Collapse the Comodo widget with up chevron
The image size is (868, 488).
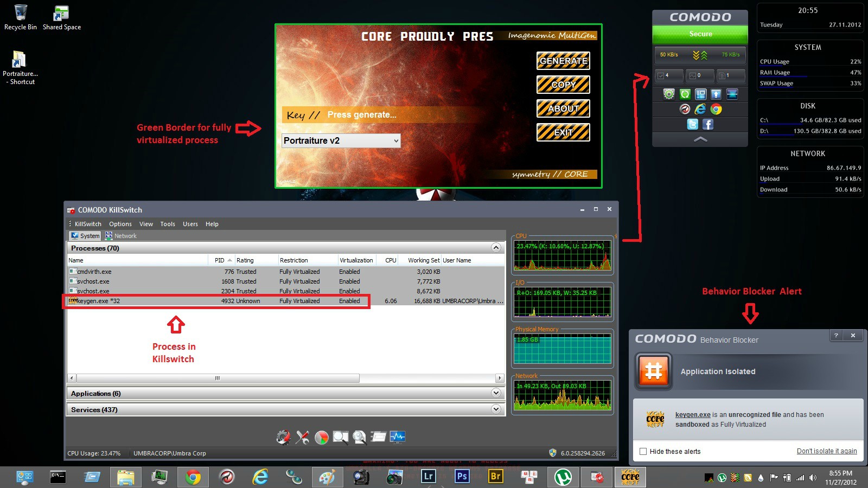[700, 139]
